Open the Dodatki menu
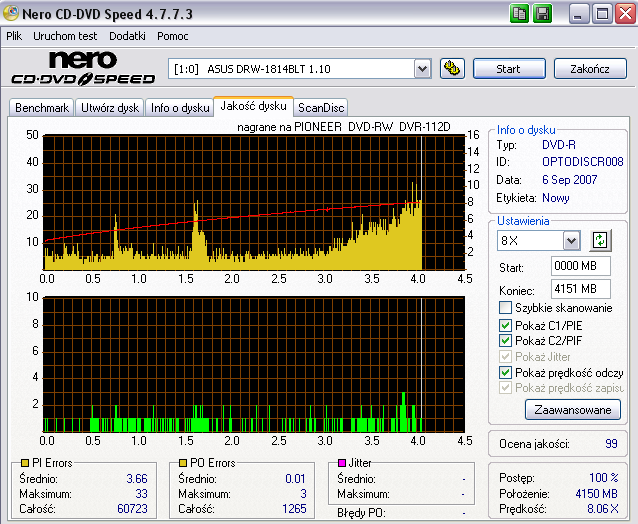 (x=127, y=36)
